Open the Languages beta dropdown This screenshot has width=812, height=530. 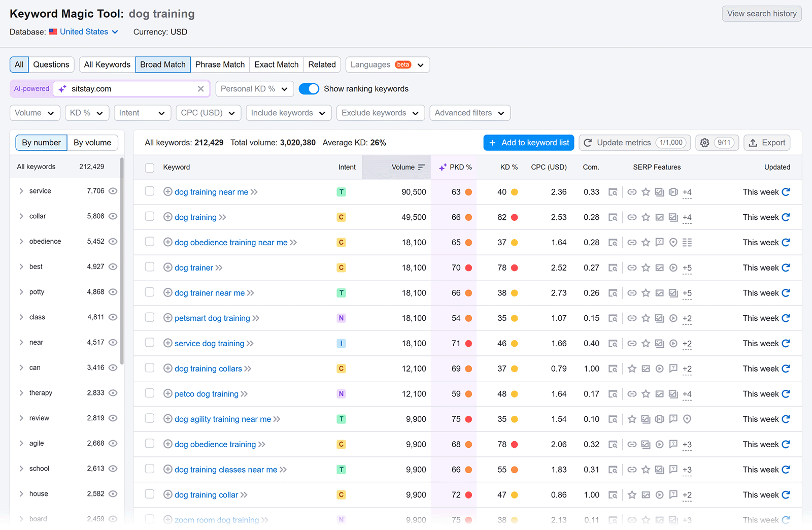pos(387,64)
